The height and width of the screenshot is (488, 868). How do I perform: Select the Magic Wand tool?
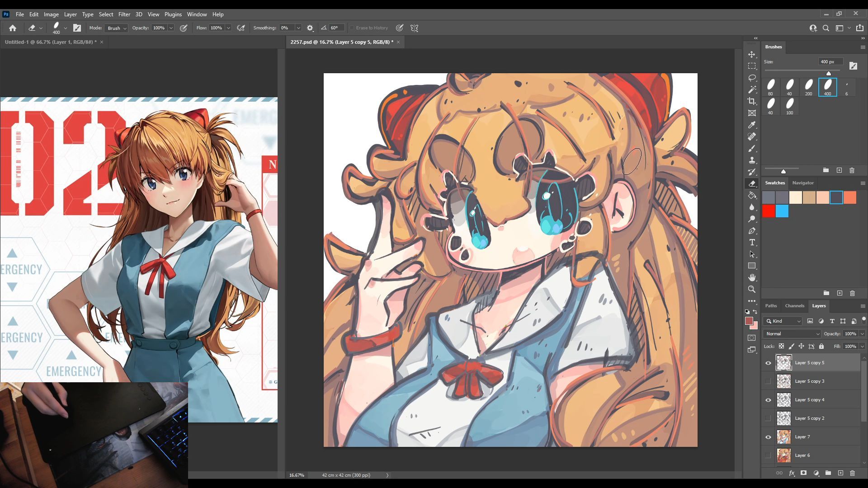point(752,89)
